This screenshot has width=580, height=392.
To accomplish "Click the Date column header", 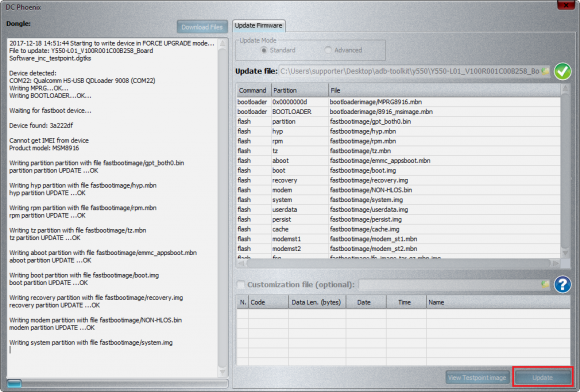I will (x=367, y=303).
